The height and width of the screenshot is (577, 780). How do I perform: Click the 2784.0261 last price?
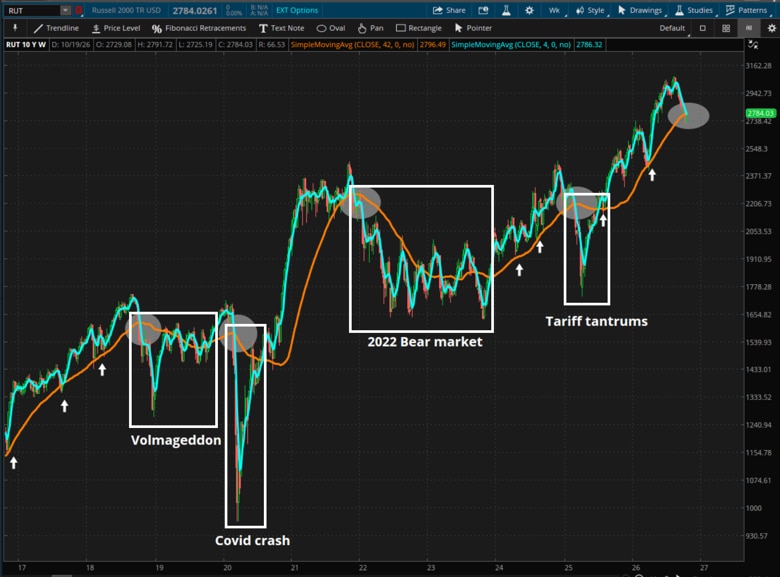point(195,10)
